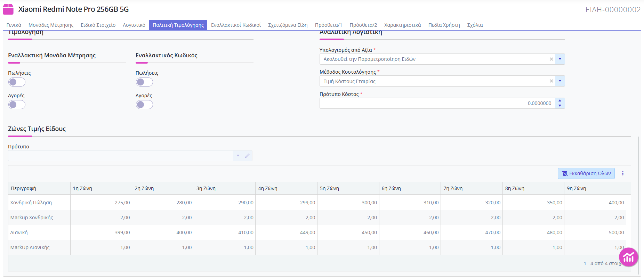Viewport: 644px width, 278px height.
Task: Toggle Αγορές under Εναλλακτικός Κωδικός
Action: [144, 105]
